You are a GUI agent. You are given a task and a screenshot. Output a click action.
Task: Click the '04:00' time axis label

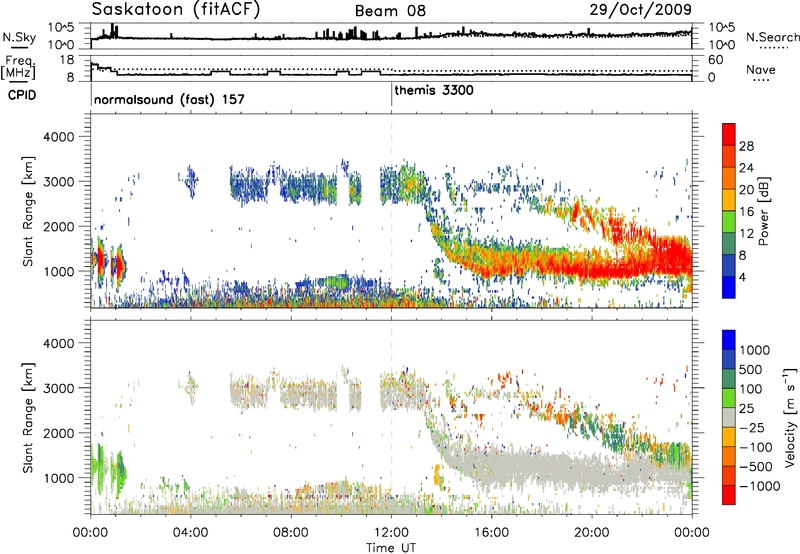[190, 533]
